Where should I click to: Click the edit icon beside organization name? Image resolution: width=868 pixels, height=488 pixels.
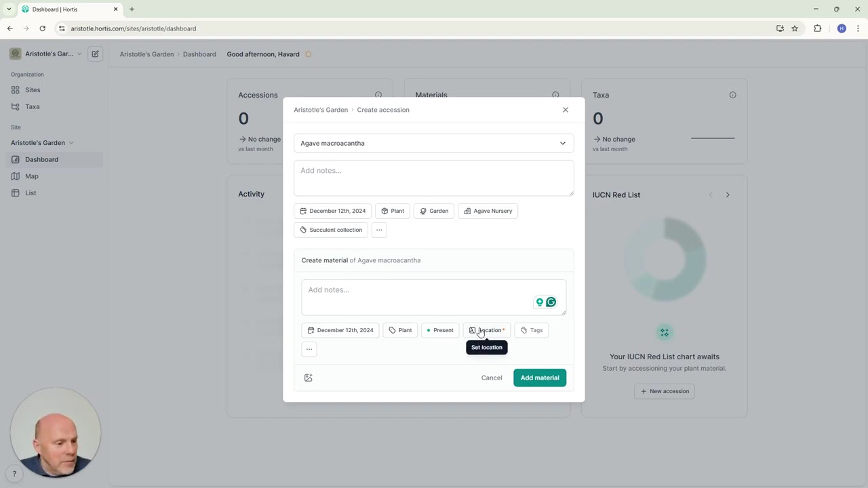[x=95, y=54]
